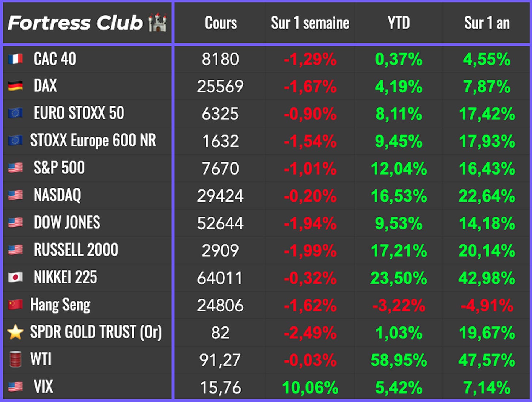Click the gold star icon for SPDR GOLD TRUST
Viewport: 532px width, 402px height.
[15, 332]
